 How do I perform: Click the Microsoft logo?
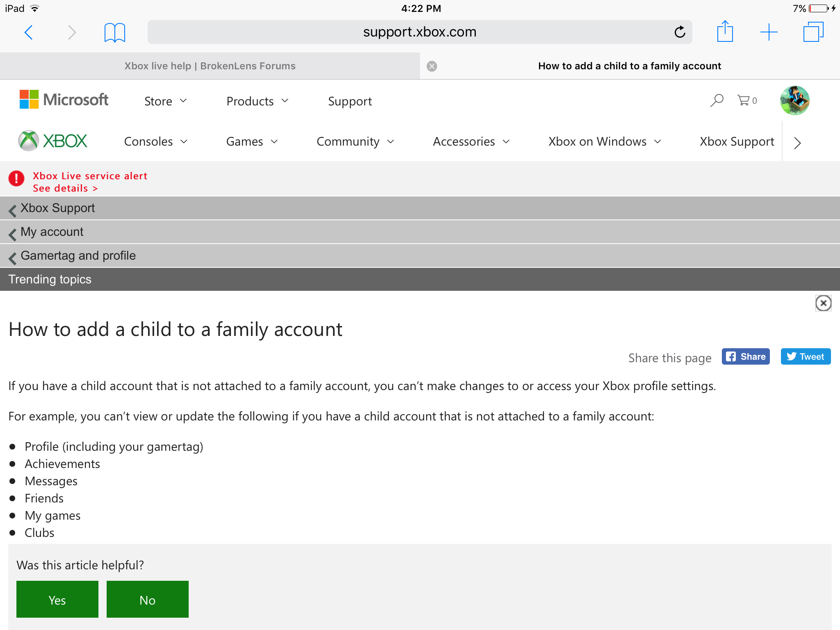64,100
